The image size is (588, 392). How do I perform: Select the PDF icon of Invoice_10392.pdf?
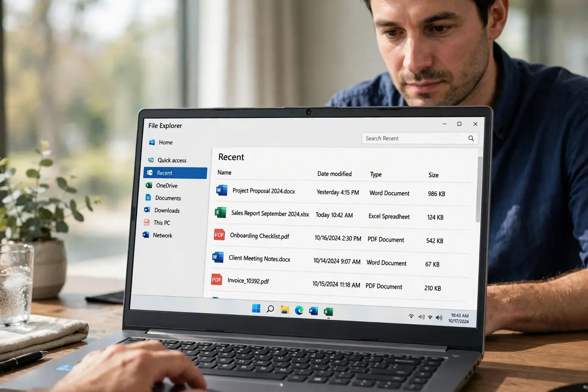point(216,280)
